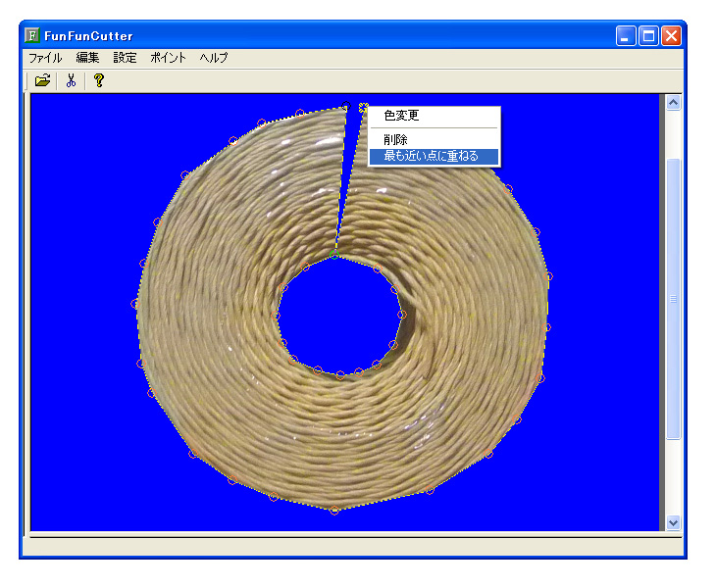Minimize the FunFunCutter window

point(625,36)
